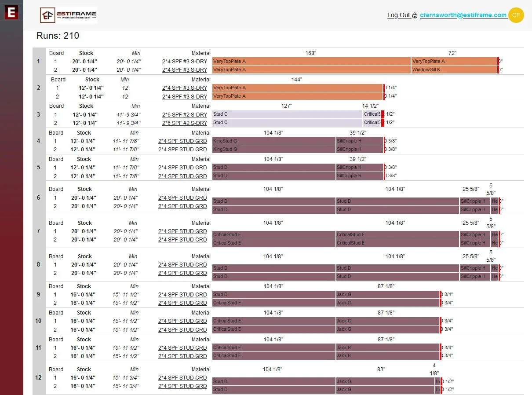Select a Stud D bar in run 12
Image resolution: width=532 pixels, height=395 pixels.
[273, 381]
